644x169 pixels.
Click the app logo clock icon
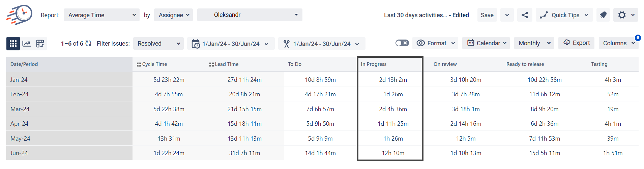(x=19, y=15)
